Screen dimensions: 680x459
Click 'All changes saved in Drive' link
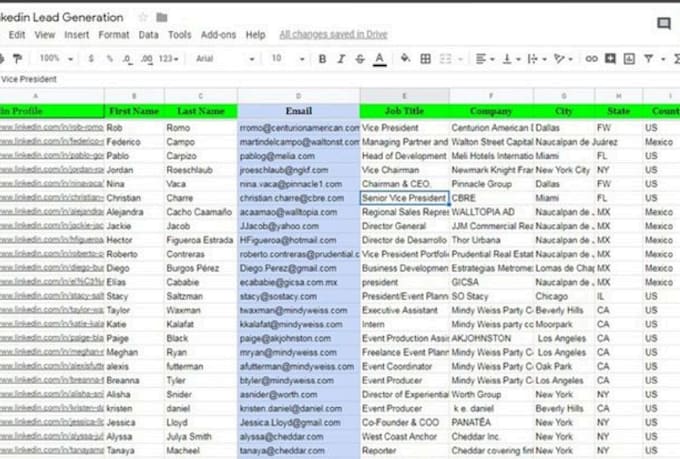click(333, 34)
